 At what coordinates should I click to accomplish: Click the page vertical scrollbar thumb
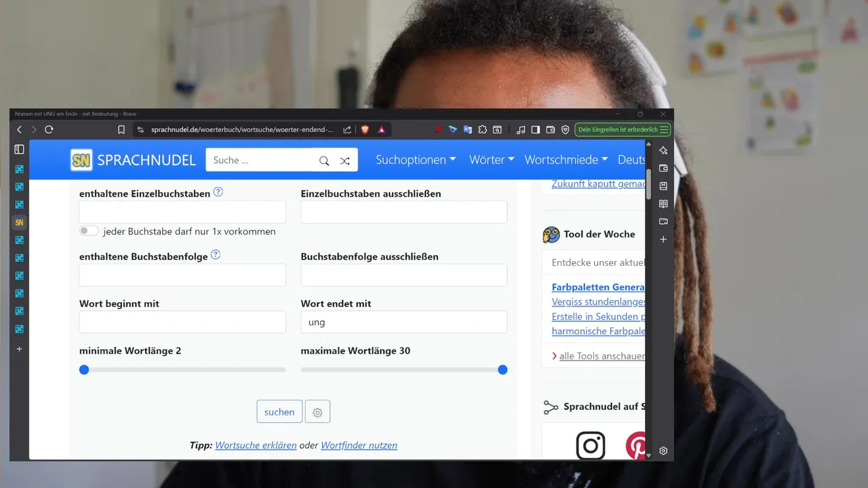pyautogui.click(x=649, y=184)
